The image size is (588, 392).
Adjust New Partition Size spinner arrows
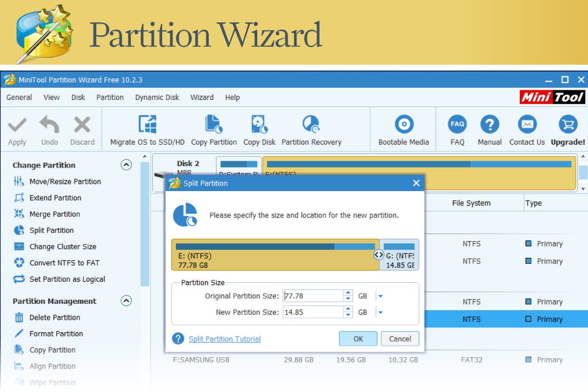[x=348, y=312]
